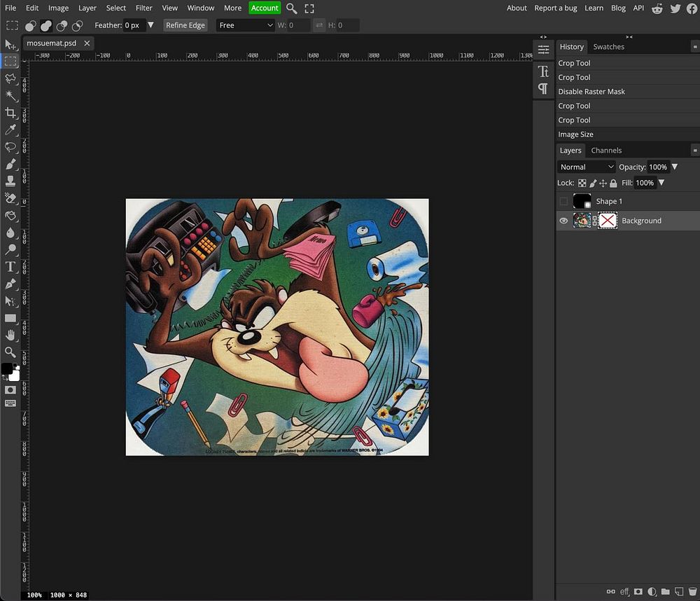Toggle the lock all padlock icon
Viewport: 700px width, 601px height.
[x=613, y=183]
